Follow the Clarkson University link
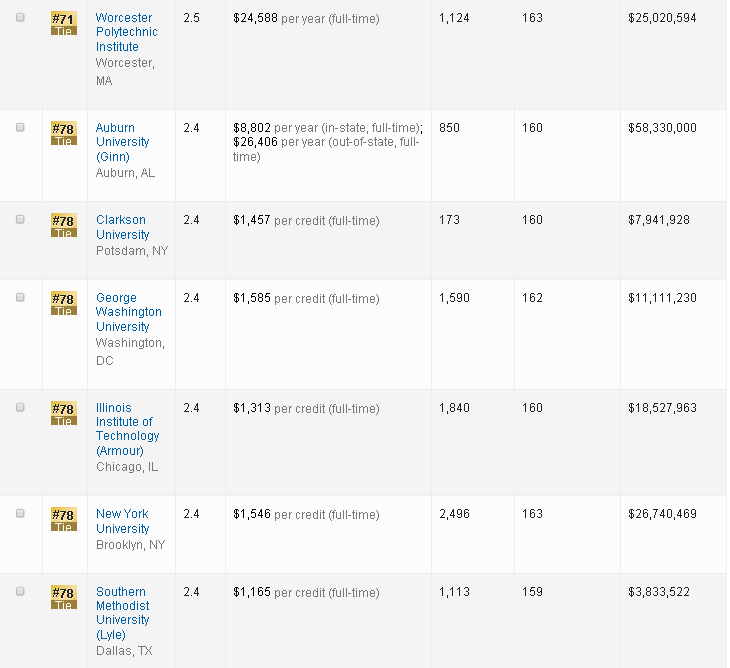The image size is (730, 668). click(x=122, y=227)
